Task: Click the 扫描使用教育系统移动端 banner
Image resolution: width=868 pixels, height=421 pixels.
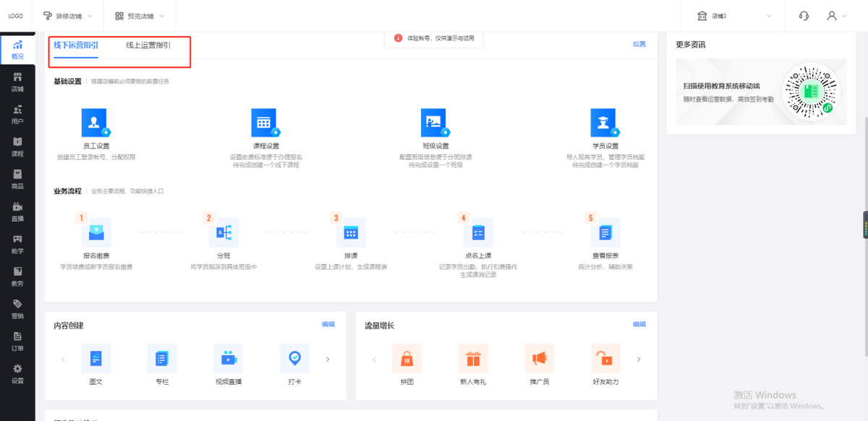Action: click(x=760, y=92)
